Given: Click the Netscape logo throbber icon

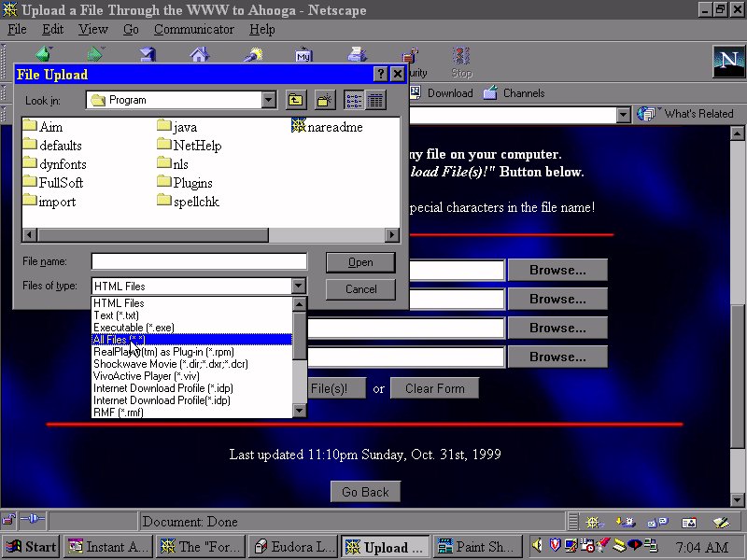Looking at the screenshot, I should [x=726, y=62].
